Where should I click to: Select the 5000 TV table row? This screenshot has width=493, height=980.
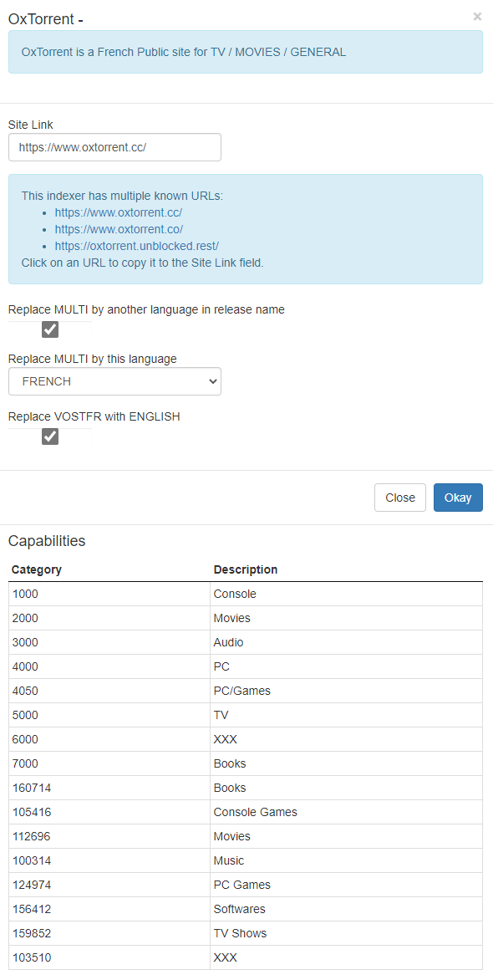246,715
